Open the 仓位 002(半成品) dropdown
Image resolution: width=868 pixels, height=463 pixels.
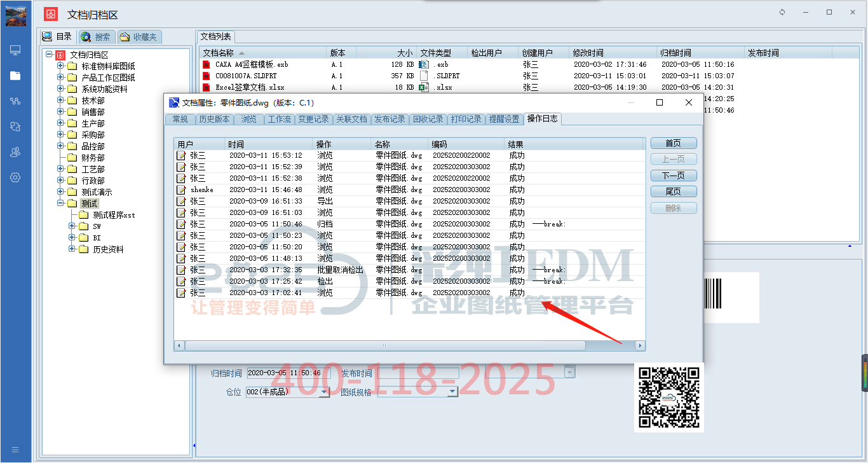324,392
